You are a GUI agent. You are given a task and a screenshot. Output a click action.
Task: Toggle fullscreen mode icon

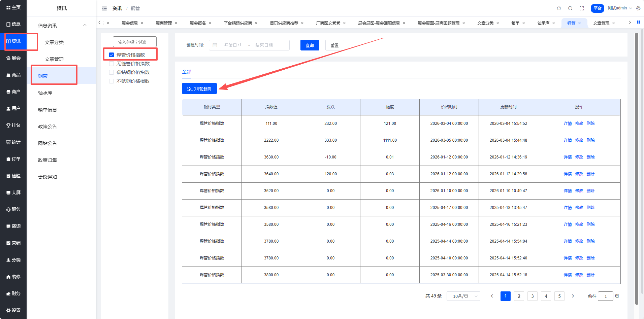(582, 8)
